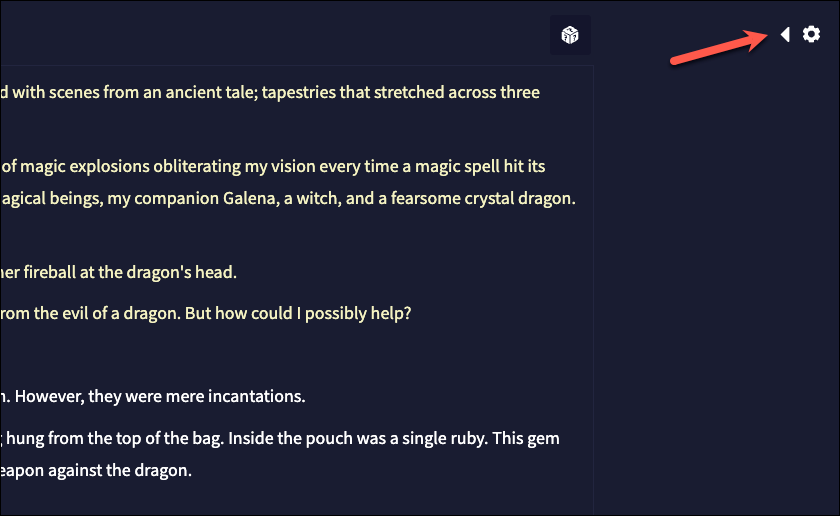Click the red annotation arrow

[x=719, y=47]
